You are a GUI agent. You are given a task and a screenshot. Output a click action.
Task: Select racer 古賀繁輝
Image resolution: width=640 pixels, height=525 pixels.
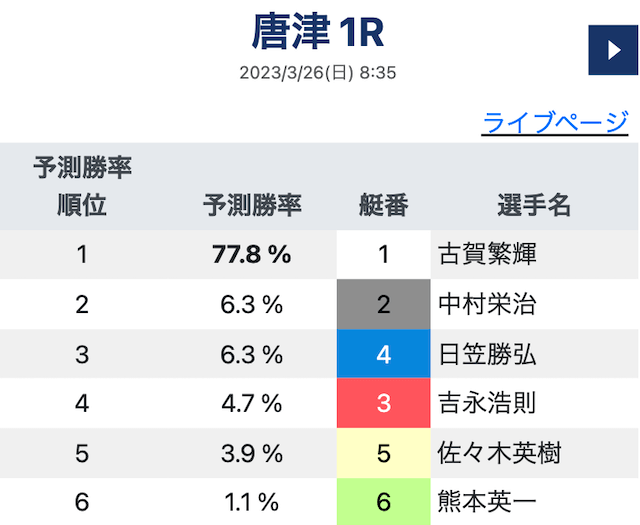(487, 254)
